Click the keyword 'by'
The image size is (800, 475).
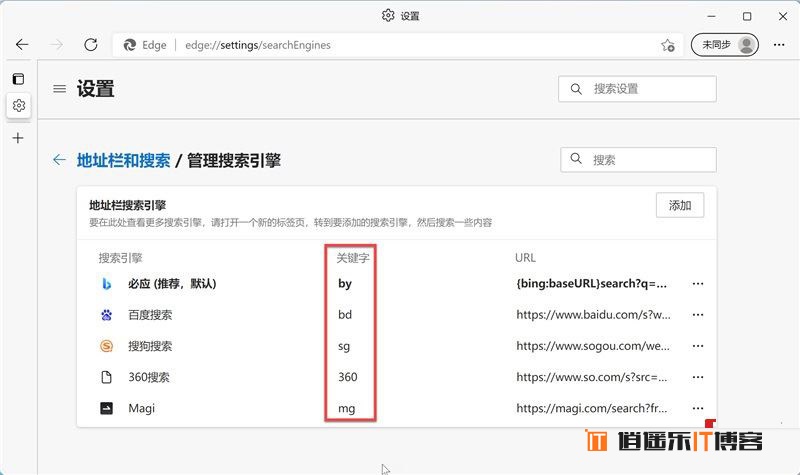point(345,284)
